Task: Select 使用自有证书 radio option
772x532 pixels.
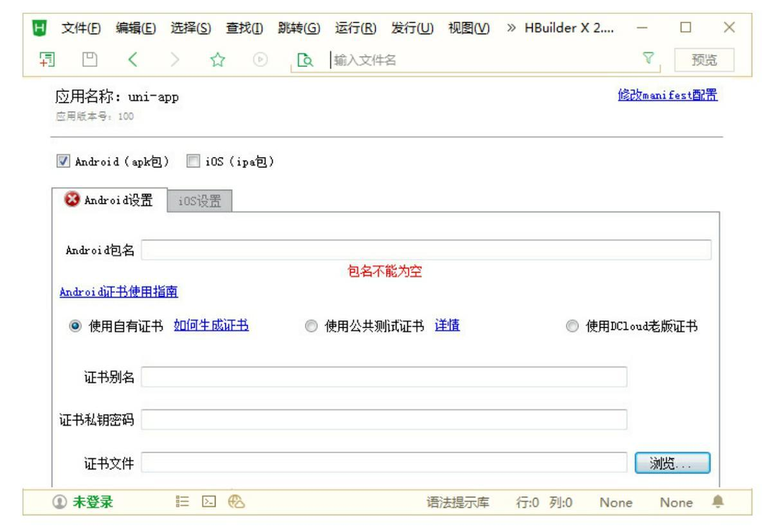Action: (74, 326)
